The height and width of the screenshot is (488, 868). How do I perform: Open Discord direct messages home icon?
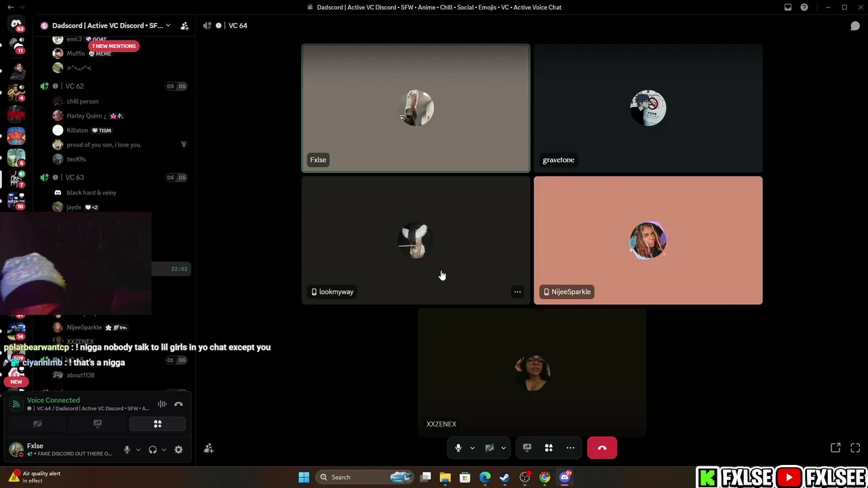tap(16, 24)
